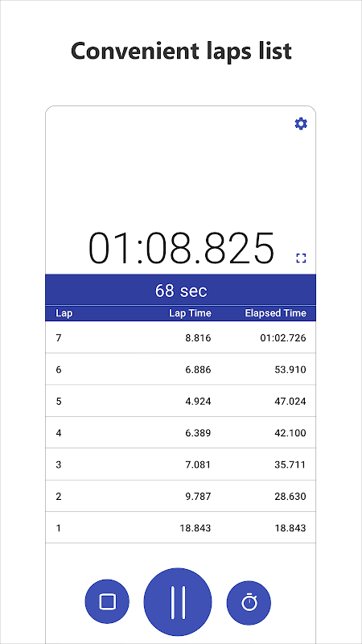Viewport: 362px width, 644px height.
Task: Select lap 1 row with 18.843 time
Action: [180, 528]
